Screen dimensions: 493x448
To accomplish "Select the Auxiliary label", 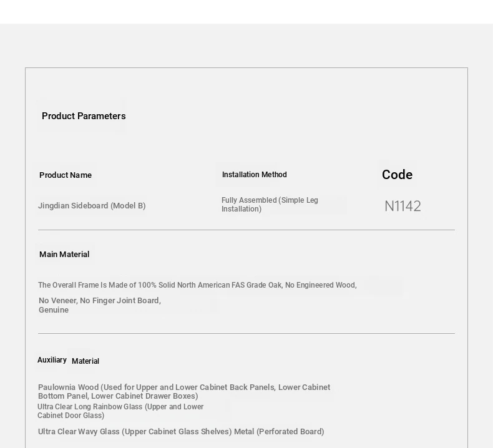I will (52, 360).
